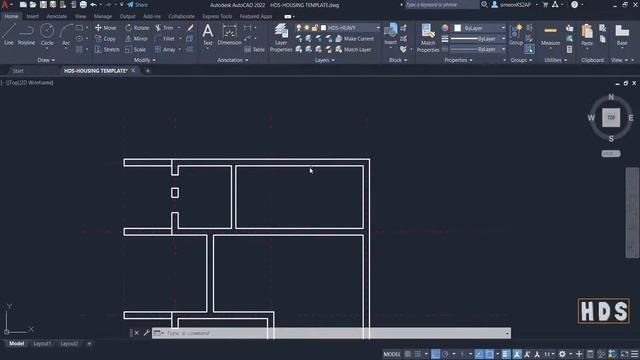Open the Annotate ribbon tab
This screenshot has width=640, height=360.
56,16
